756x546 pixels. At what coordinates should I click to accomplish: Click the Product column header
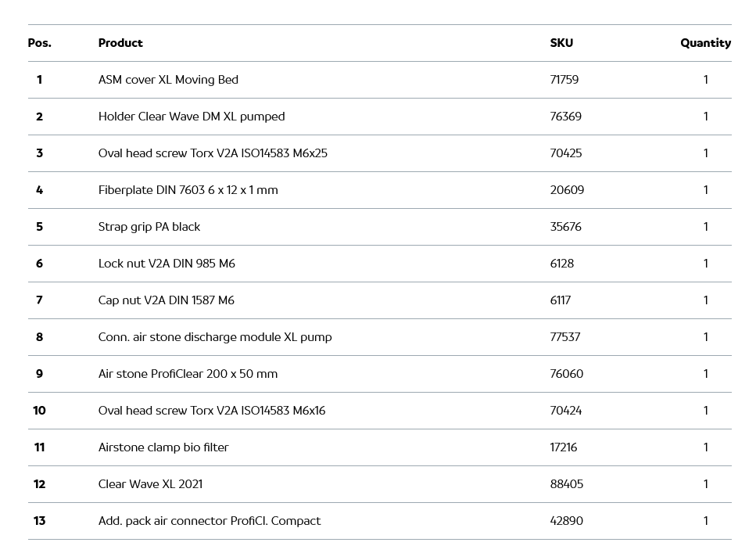click(120, 43)
